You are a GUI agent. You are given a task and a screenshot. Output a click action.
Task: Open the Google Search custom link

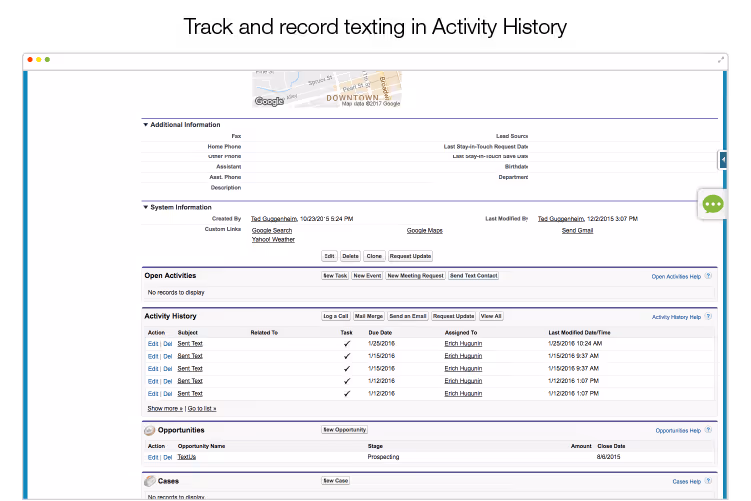pyautogui.click(x=272, y=230)
